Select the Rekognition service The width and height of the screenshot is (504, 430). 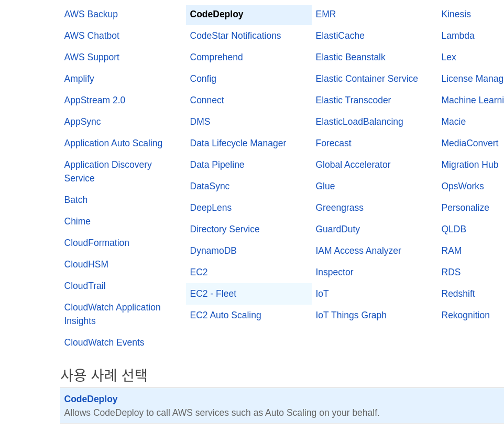pos(465,315)
